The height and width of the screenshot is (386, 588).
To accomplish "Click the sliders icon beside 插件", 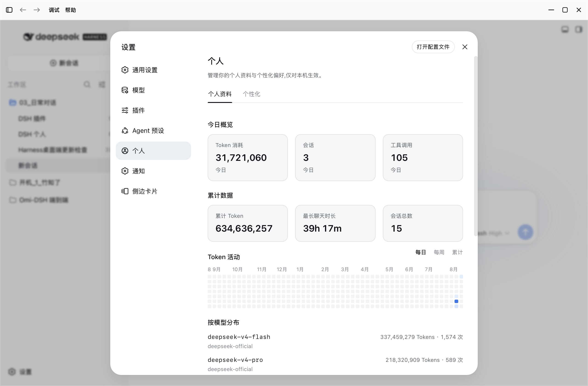I will (x=125, y=110).
